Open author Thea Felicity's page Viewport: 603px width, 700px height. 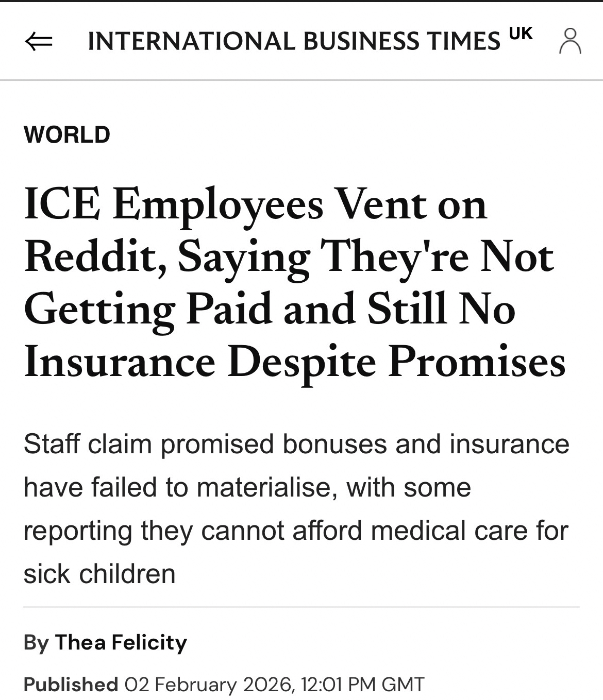tap(121, 642)
